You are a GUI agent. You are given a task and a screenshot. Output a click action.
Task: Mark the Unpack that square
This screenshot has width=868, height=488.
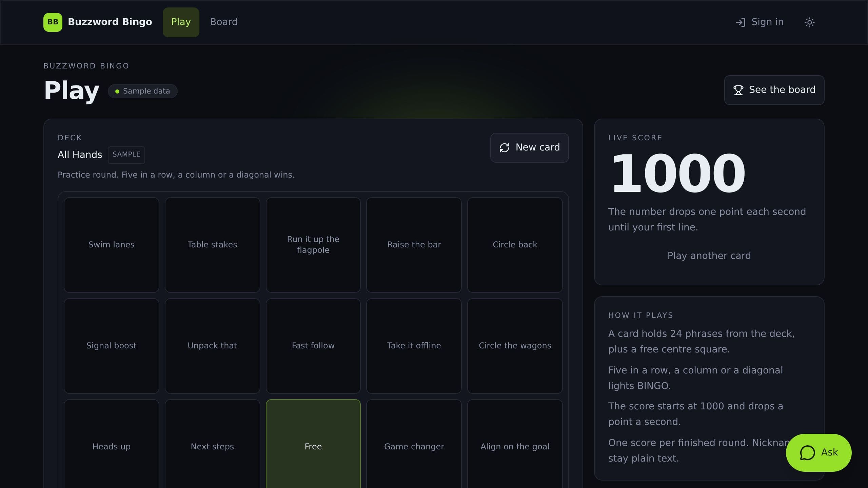212,346
